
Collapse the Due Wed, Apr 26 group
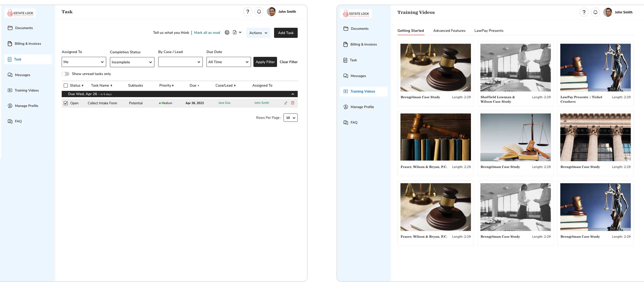(292, 94)
